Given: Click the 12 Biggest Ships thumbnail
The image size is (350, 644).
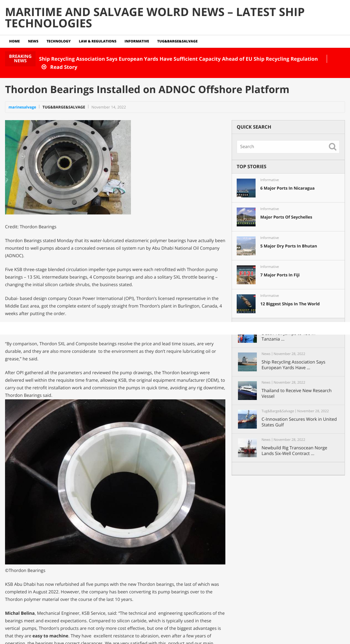Looking at the screenshot, I should point(246,304).
